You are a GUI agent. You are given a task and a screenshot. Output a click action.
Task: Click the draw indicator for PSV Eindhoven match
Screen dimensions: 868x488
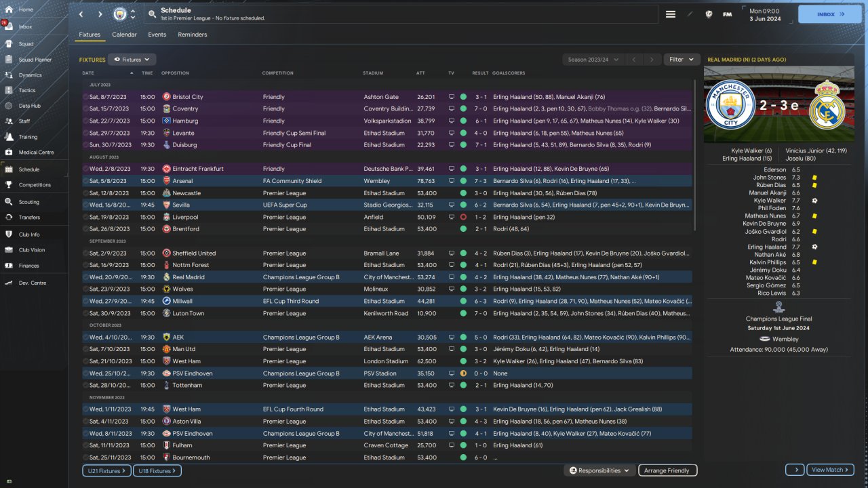click(463, 373)
